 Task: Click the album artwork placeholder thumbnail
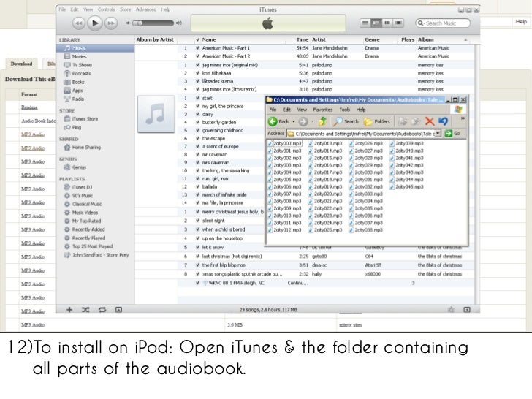156,114
